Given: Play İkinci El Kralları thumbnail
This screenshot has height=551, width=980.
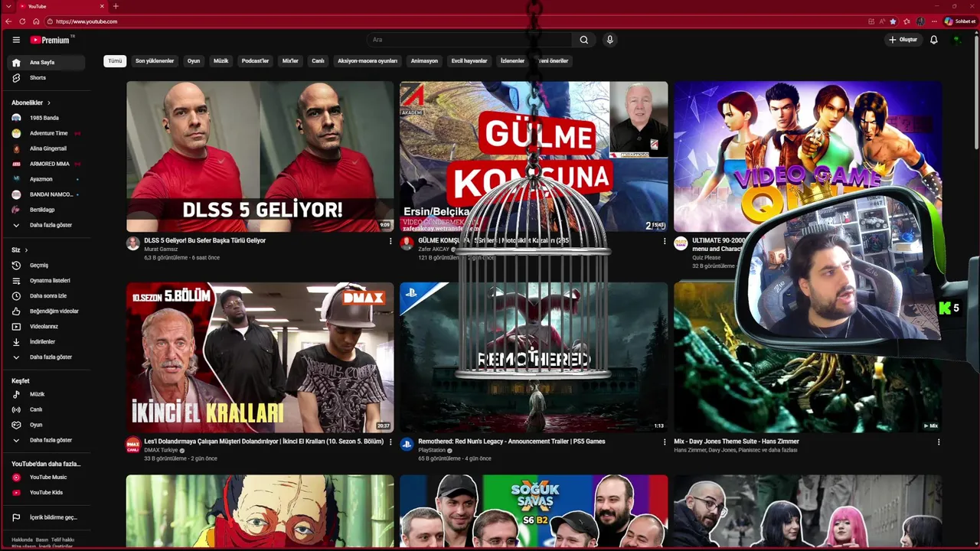Looking at the screenshot, I should (x=260, y=357).
